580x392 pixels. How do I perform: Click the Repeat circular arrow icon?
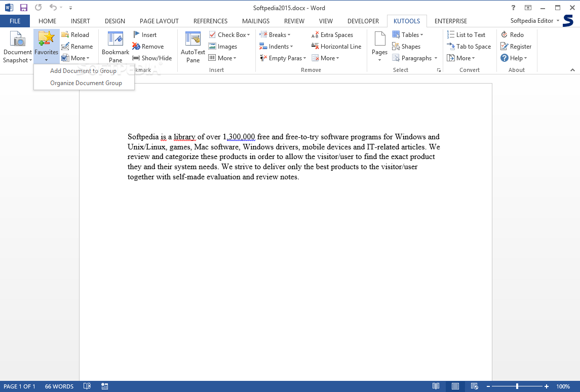click(38, 8)
